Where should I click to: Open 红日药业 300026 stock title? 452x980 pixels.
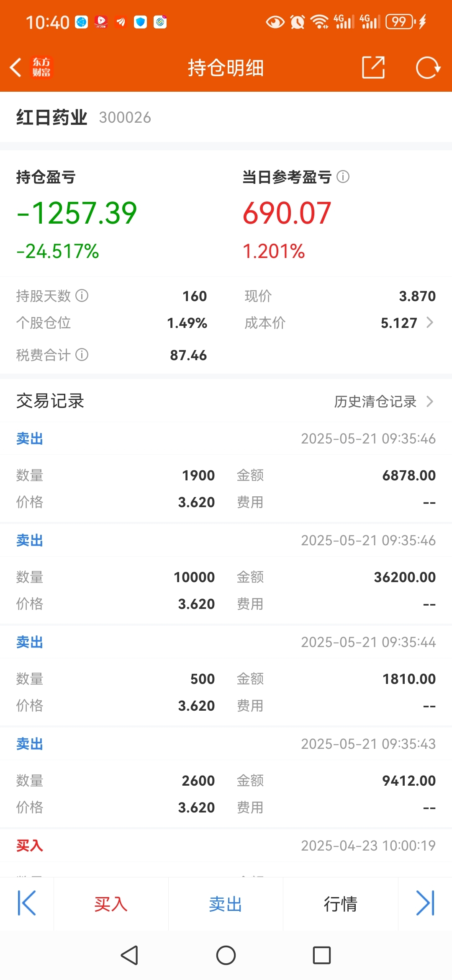pyautogui.click(x=84, y=117)
